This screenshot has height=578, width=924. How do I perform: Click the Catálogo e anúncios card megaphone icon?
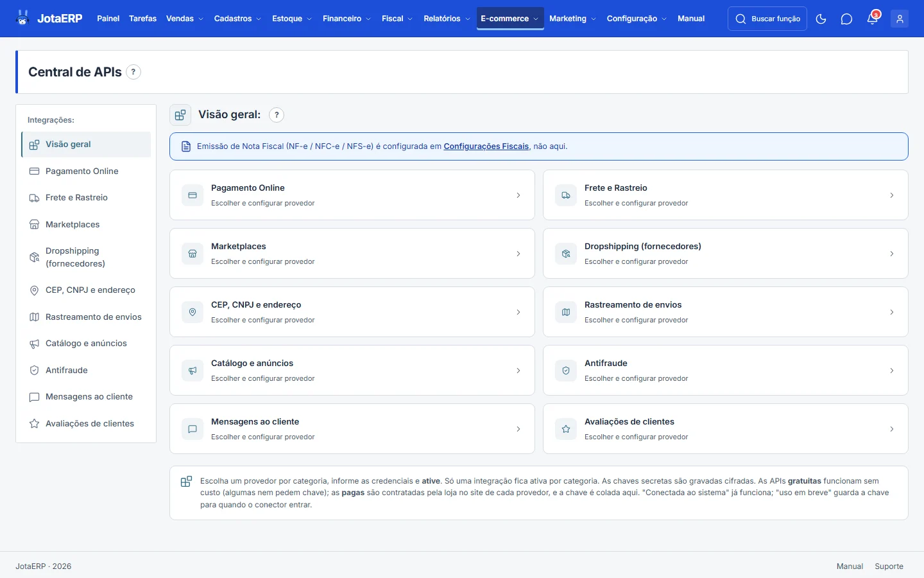pyautogui.click(x=193, y=371)
